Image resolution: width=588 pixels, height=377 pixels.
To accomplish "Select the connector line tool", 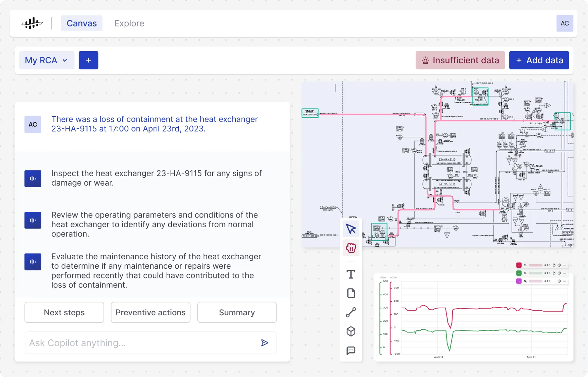I will (351, 312).
